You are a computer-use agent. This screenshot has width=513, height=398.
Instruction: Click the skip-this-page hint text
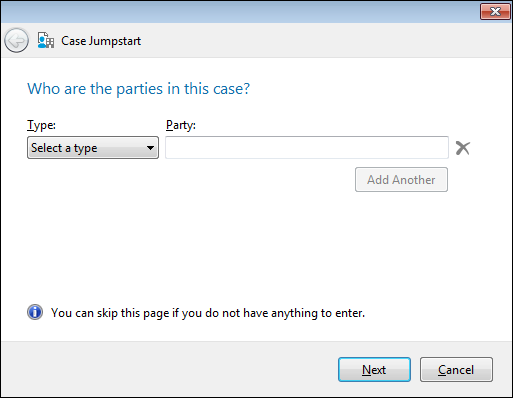pos(208,313)
